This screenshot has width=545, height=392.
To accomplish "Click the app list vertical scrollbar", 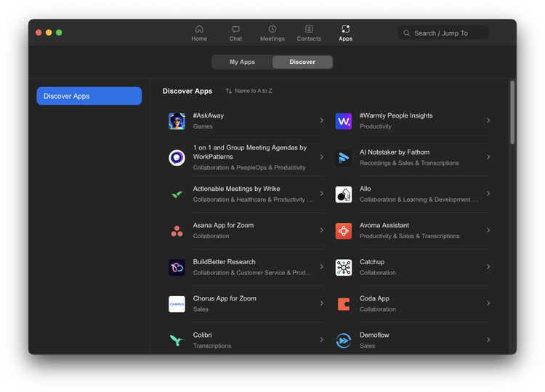I will [x=512, y=112].
